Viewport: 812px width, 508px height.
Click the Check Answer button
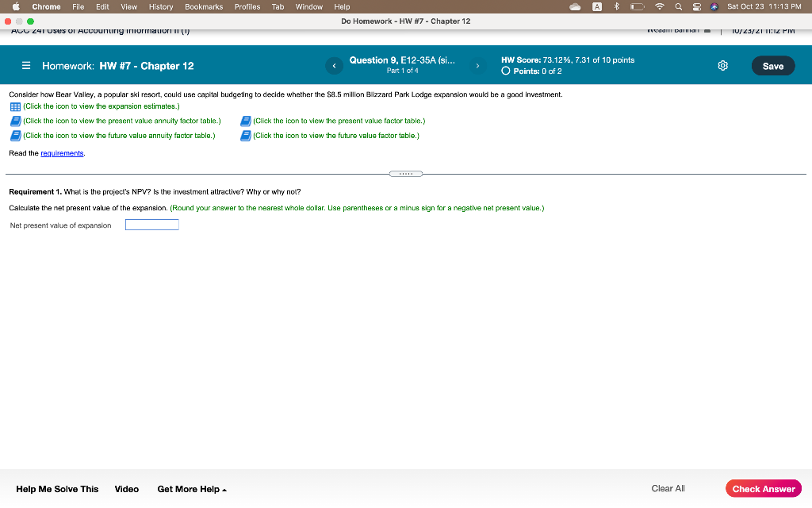(x=763, y=488)
